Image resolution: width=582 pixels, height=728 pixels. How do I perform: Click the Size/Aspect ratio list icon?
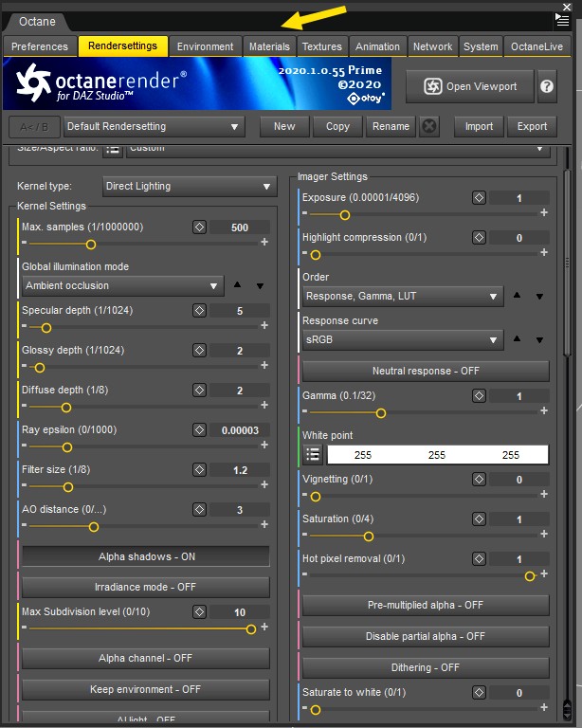(x=112, y=150)
